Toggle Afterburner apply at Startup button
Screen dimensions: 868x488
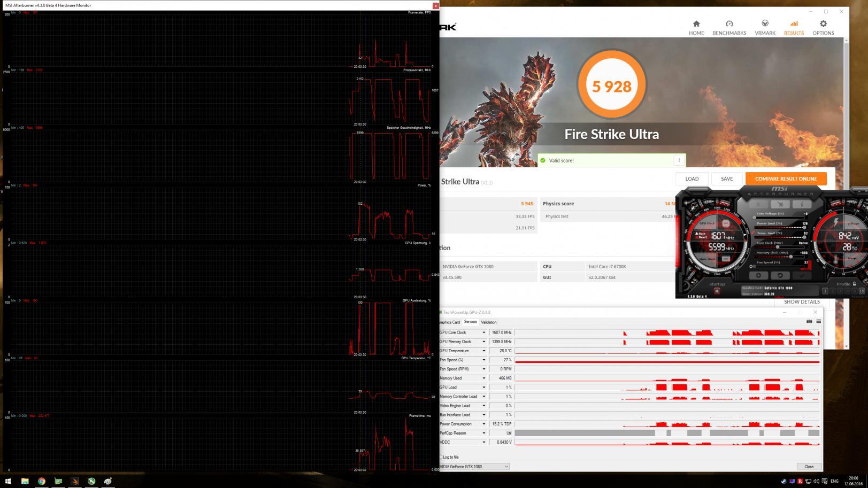tap(717, 291)
